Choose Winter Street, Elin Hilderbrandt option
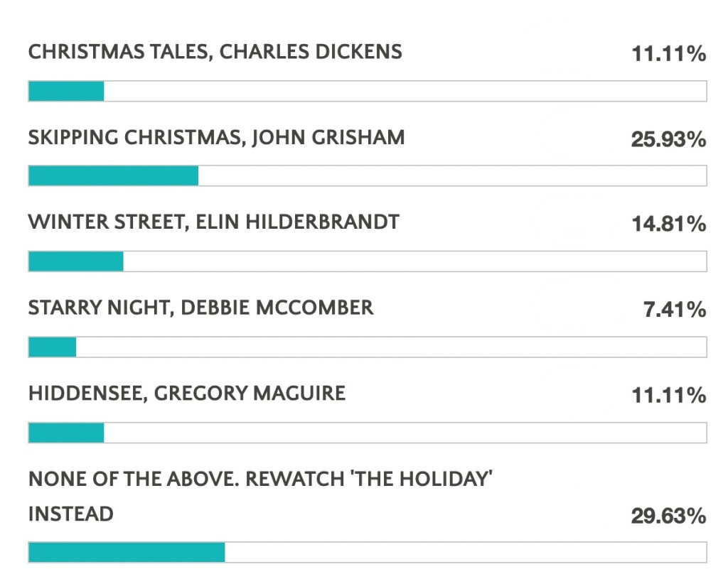 click(x=213, y=222)
